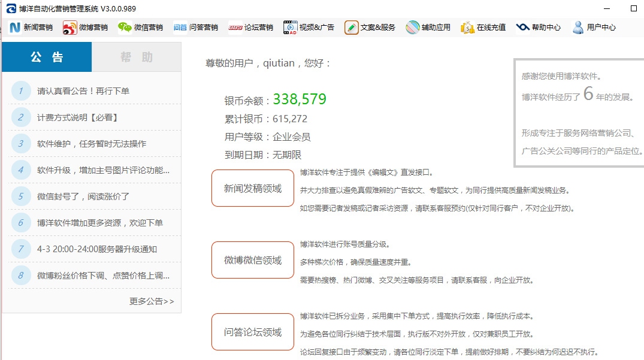Viewport: 644px width, 360px height.
Task: Click the 新闻发稿领域 button
Action: coord(253,189)
